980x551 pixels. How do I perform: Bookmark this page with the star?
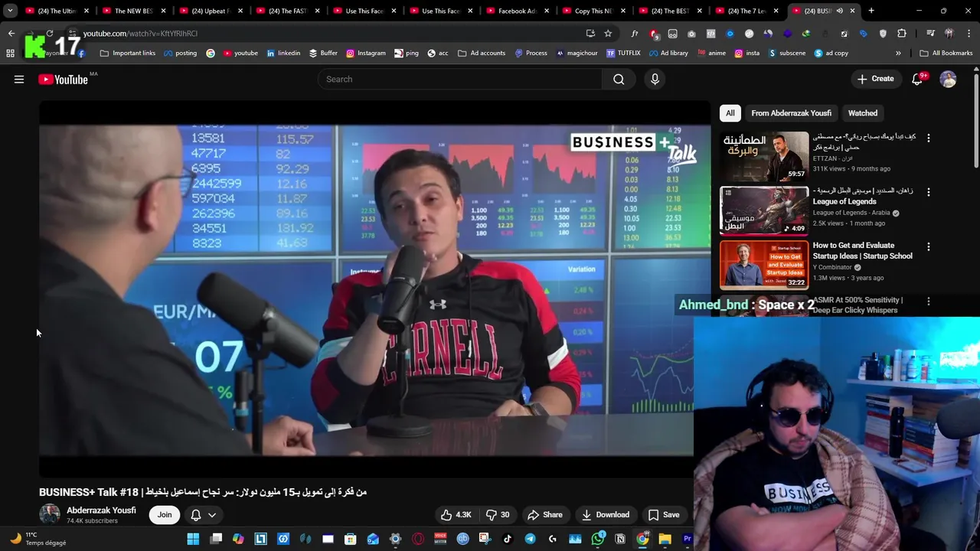click(608, 33)
